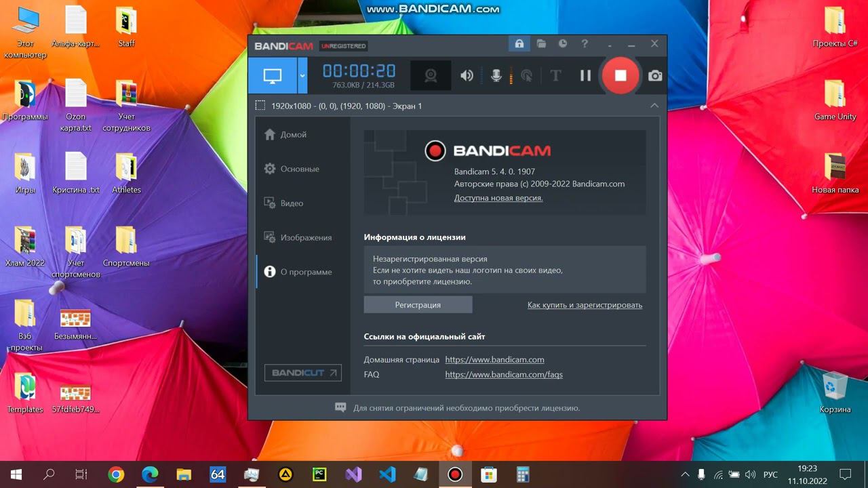Toggle the text overlay T icon
The width and height of the screenshot is (868, 488).
[x=555, y=75]
